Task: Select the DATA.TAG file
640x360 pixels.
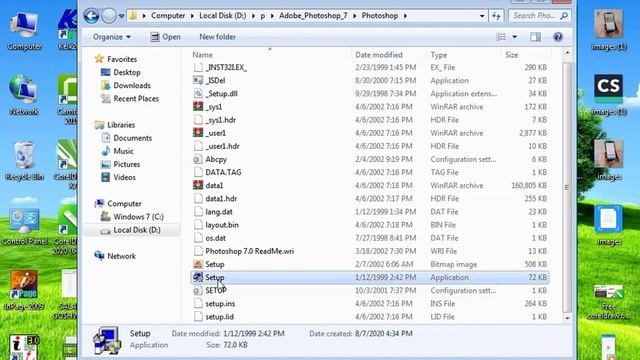Action: pos(223,172)
